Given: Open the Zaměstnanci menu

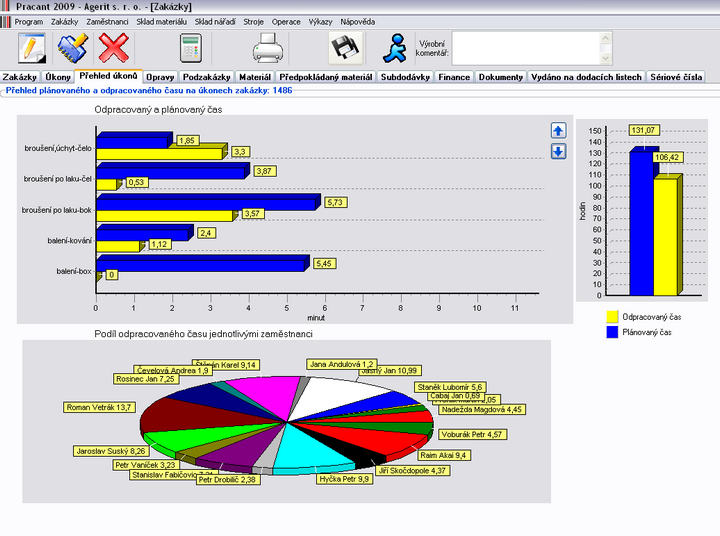Looking at the screenshot, I should click(x=107, y=22).
